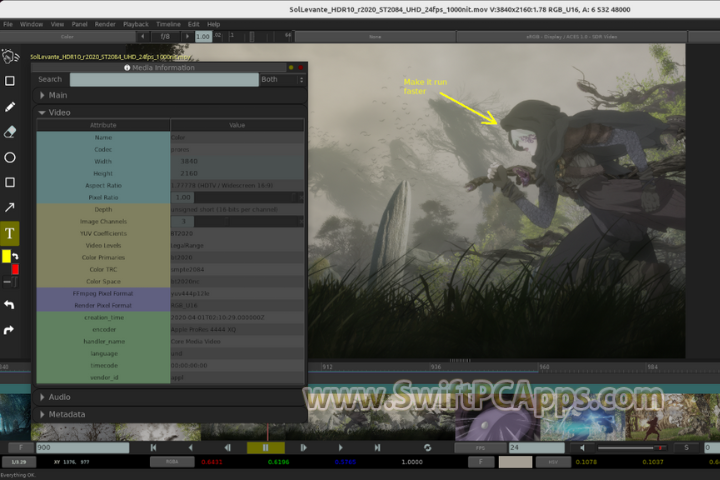Open the Window menu
Screen dimensions: 720x480
(x=31, y=24)
